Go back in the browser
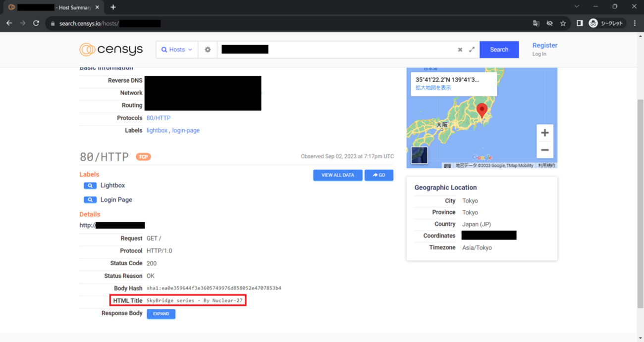This screenshot has width=644, height=342. (9, 23)
